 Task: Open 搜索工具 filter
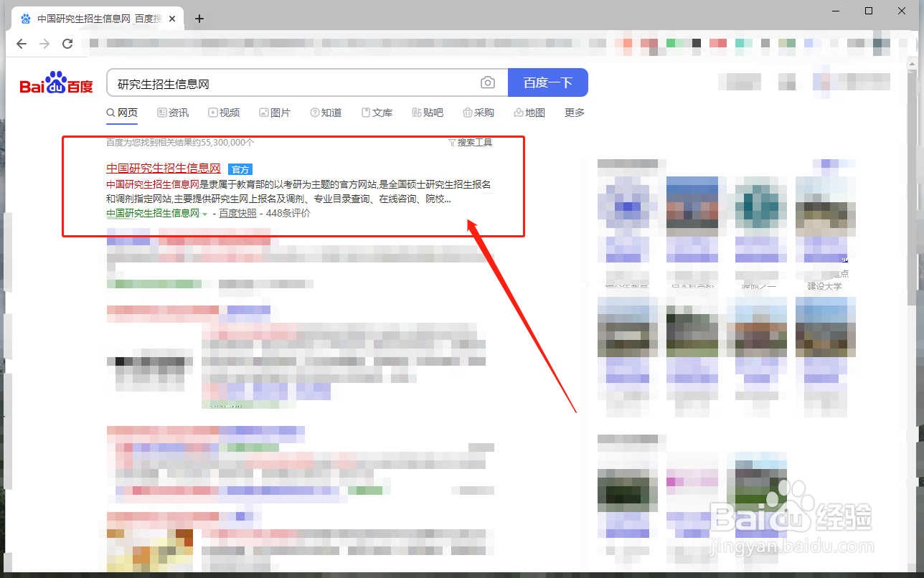tap(470, 142)
